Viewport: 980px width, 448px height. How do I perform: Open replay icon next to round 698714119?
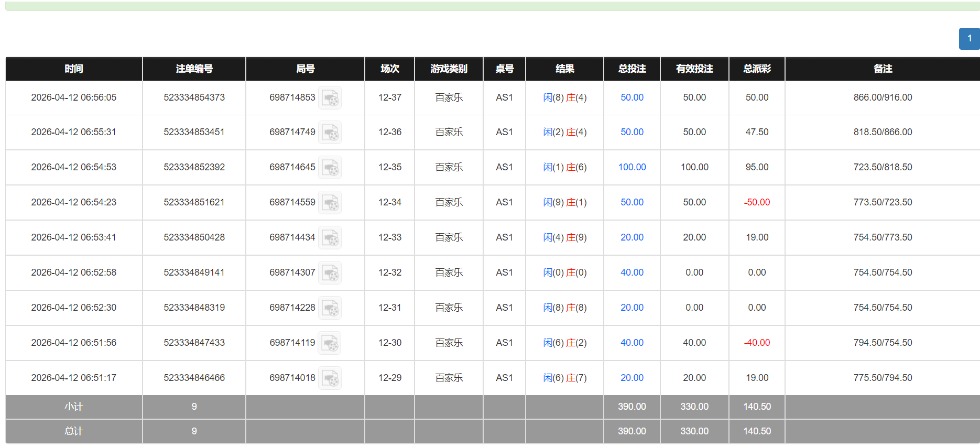(330, 343)
